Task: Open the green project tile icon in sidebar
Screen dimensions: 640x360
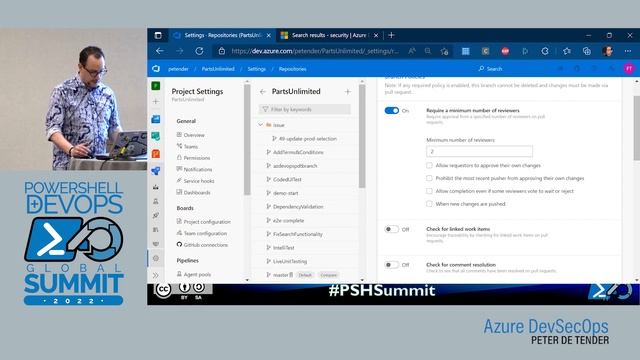Action: coord(156,86)
